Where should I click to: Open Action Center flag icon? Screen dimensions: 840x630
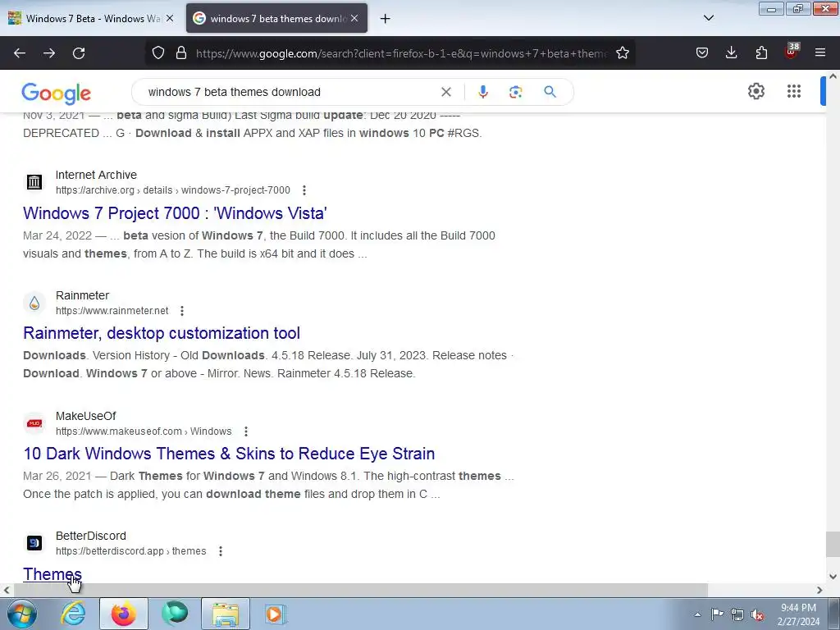[717, 614]
